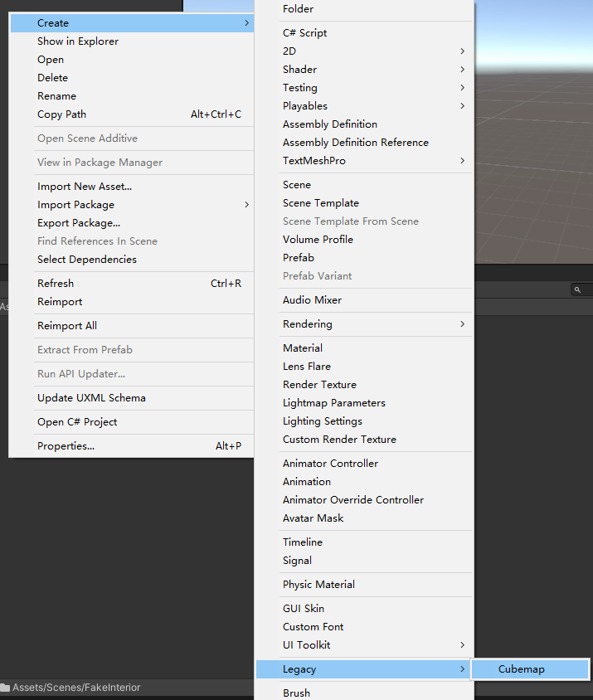Expand the Rendering submenu

coord(364,324)
